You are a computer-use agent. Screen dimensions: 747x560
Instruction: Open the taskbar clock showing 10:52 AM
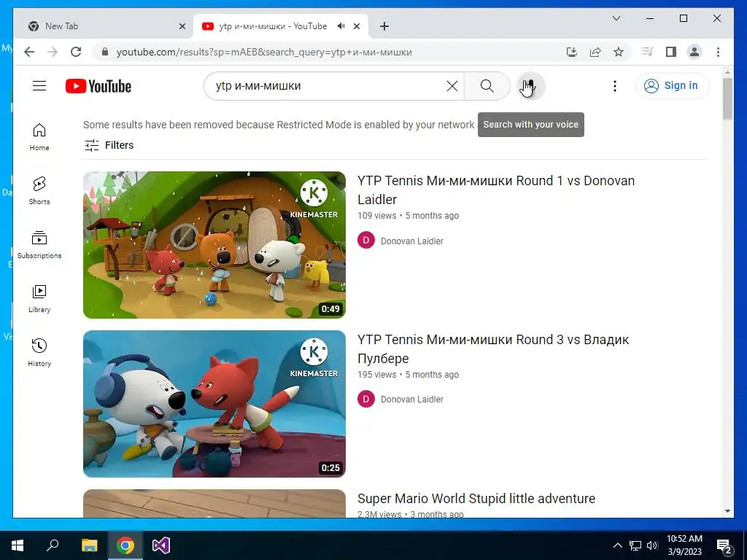pyautogui.click(x=684, y=545)
